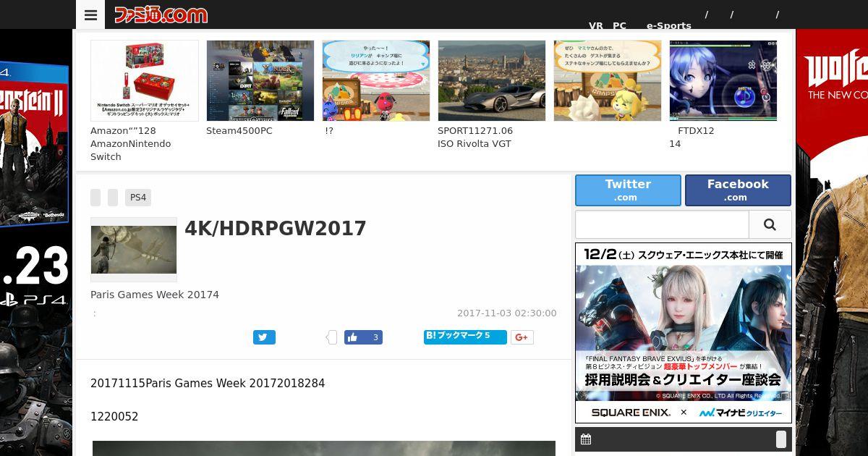This screenshot has width=868, height=456.
Task: Click the Wolfenstein The New Colossus ad on right
Action: coord(832,242)
